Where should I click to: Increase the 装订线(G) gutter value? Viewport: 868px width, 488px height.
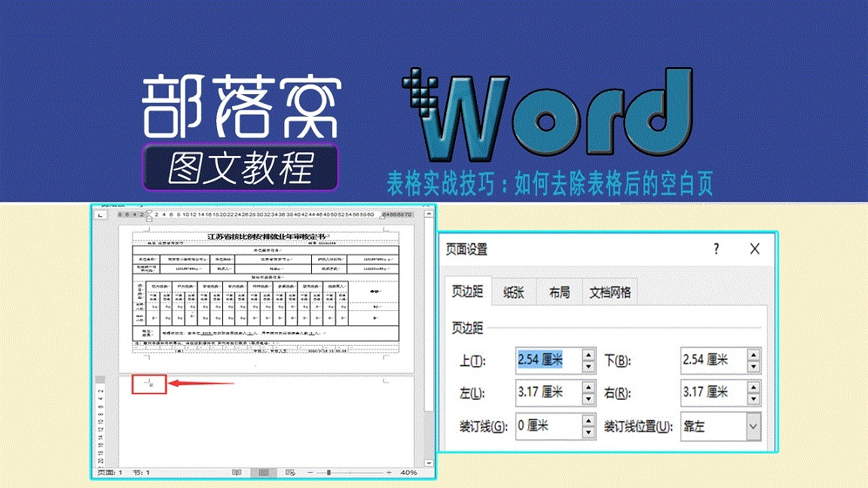[588, 420]
